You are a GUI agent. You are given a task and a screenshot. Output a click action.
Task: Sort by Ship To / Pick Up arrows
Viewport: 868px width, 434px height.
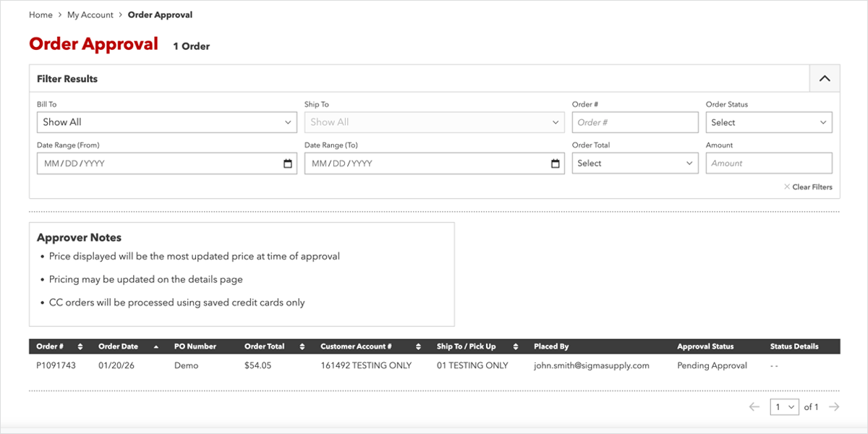click(516, 346)
